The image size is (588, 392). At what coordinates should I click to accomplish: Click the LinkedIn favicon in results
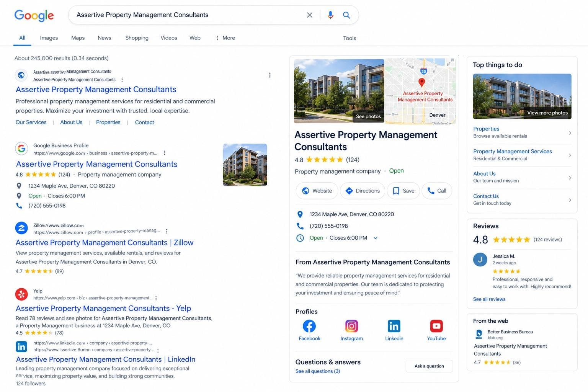pyautogui.click(x=21, y=346)
